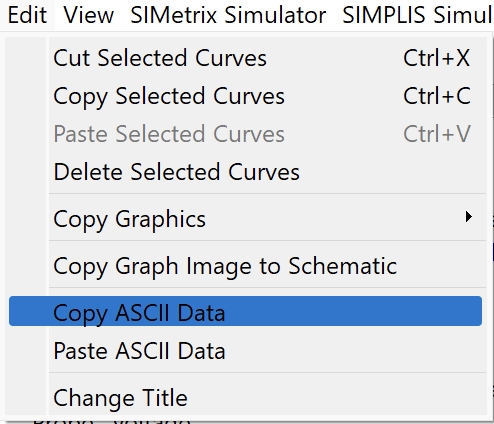
Task: Choose Cut Selected Curves
Action: click(x=245, y=58)
